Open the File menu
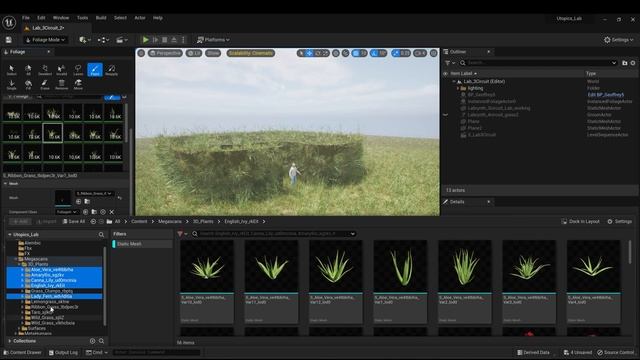The height and width of the screenshot is (360, 640). (26, 18)
